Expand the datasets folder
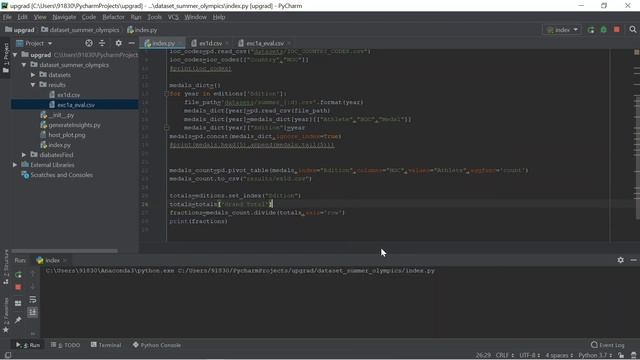640x360 pixels. pos(33,75)
